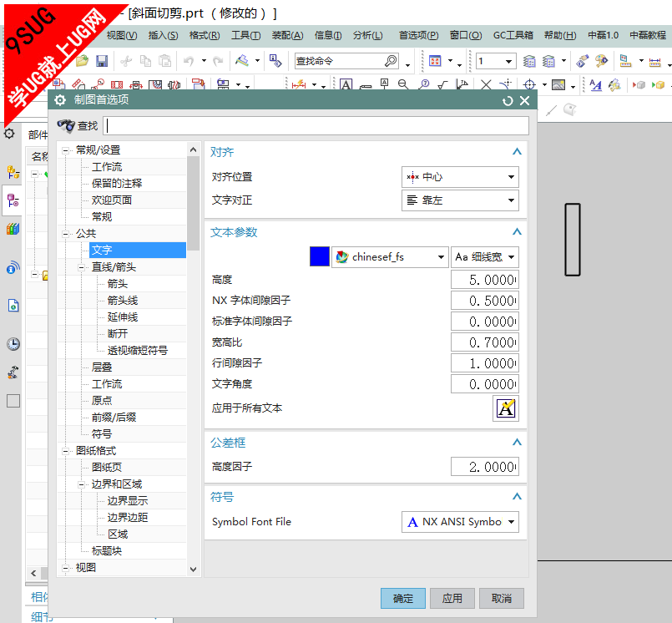
Task: Open the work layer dropdown showing 1
Action: 496,61
